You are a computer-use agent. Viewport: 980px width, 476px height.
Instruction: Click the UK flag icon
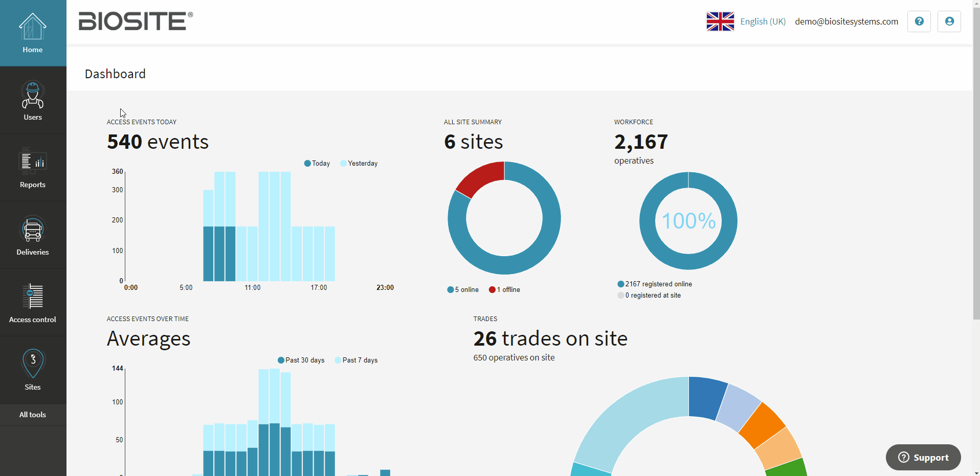[720, 21]
